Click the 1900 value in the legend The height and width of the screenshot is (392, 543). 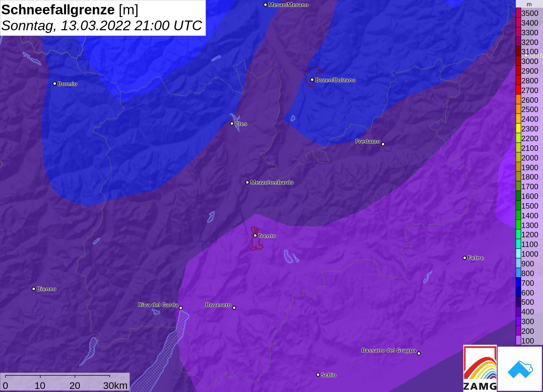tap(529, 167)
